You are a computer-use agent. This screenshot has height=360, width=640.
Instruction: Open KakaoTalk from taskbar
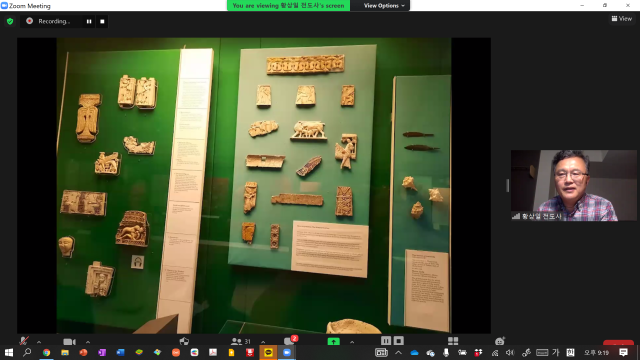[268, 352]
